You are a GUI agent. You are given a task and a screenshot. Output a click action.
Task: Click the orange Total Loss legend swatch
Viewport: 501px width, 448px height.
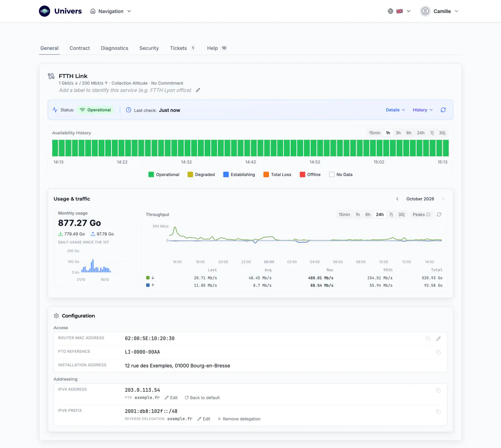coord(266,175)
